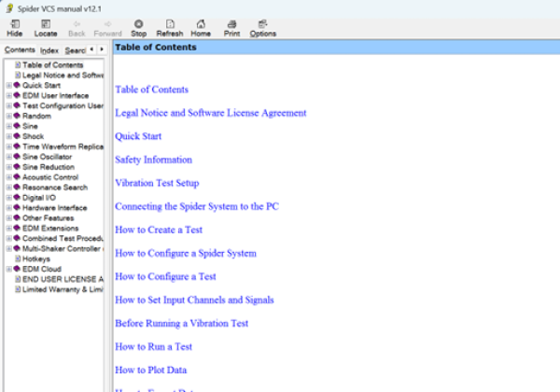Expand the Digital I/O tree node

(x=8, y=198)
